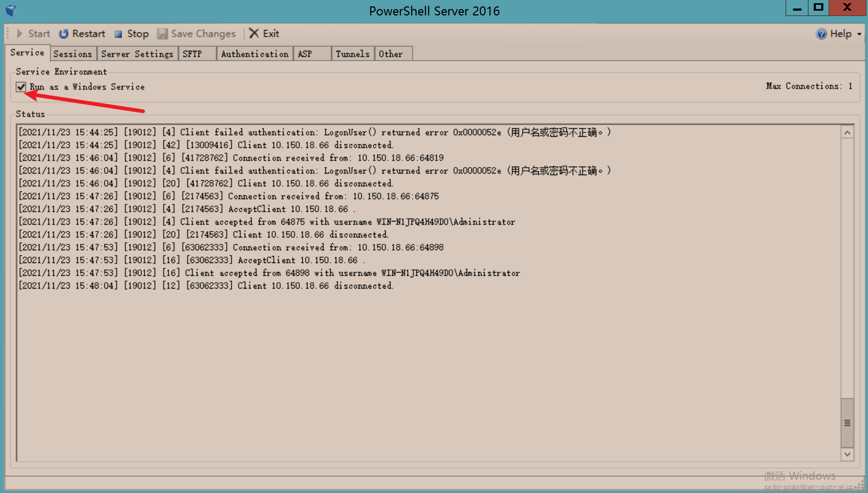Click the Save Changes label
The height and width of the screenshot is (493, 868).
coord(203,34)
